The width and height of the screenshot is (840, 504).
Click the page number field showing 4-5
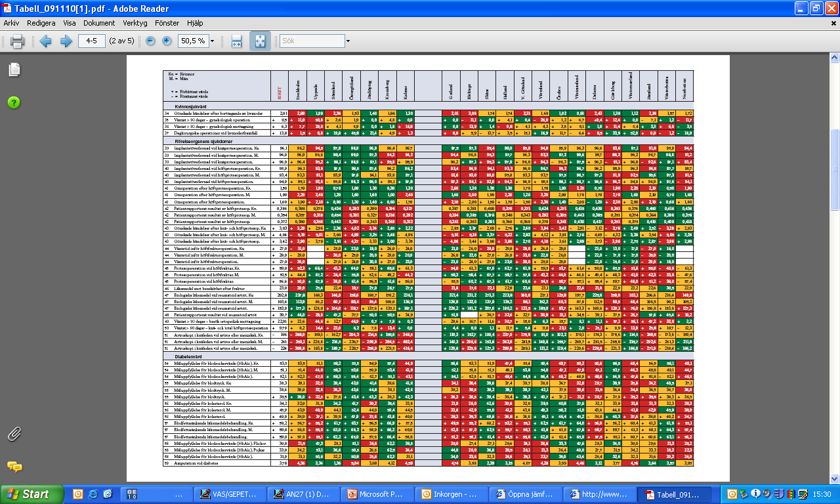[x=91, y=41]
